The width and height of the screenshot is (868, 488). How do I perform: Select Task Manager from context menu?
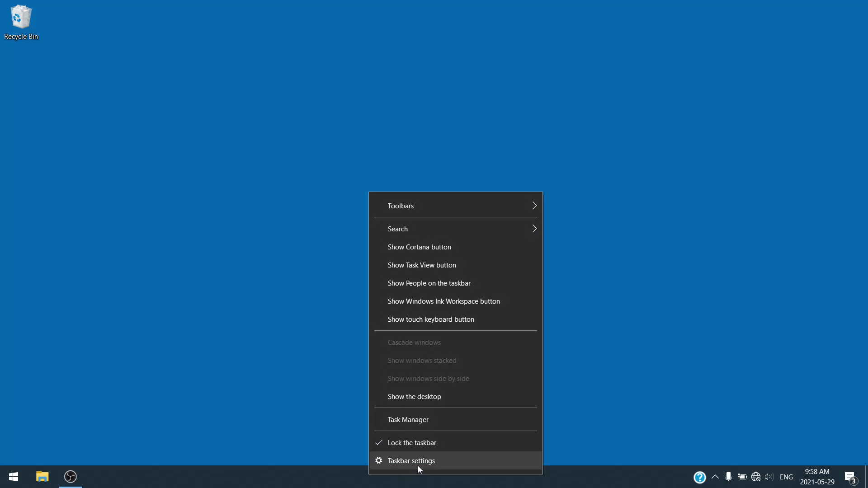coord(408,420)
